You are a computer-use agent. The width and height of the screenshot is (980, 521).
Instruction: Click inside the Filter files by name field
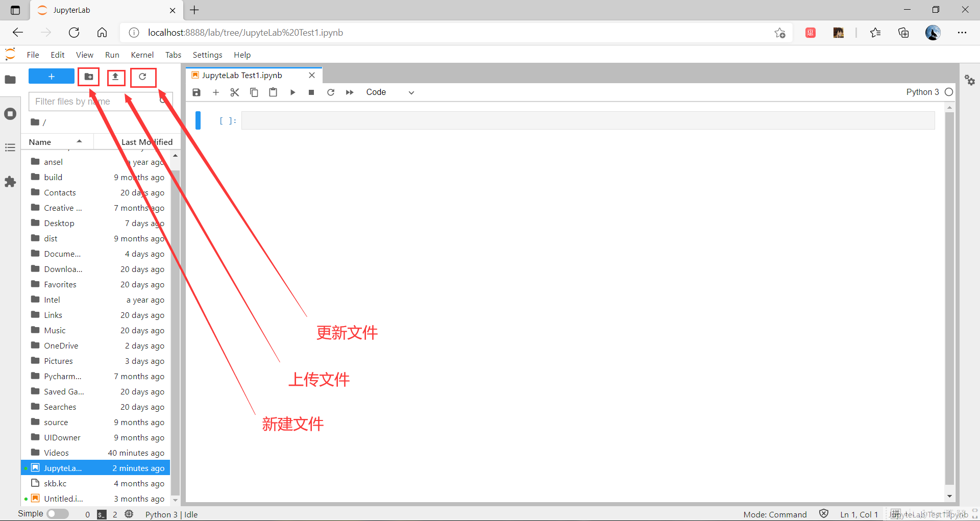point(82,101)
